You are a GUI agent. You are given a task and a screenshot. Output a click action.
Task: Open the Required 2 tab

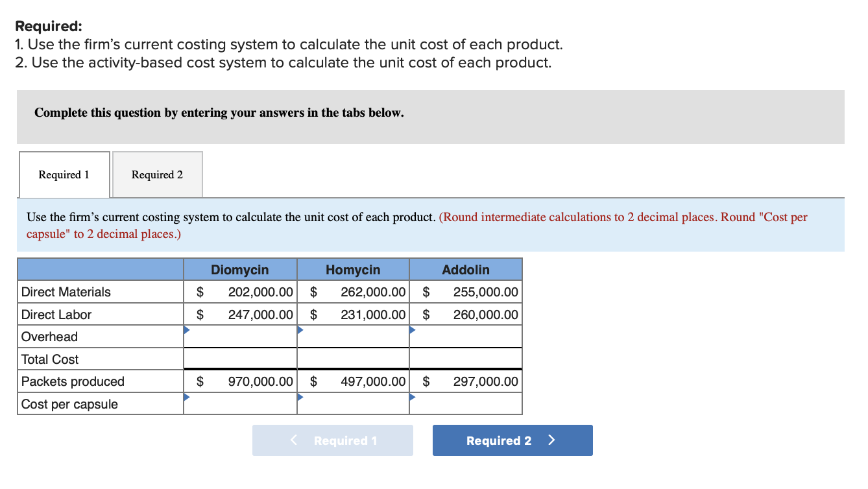point(158,174)
